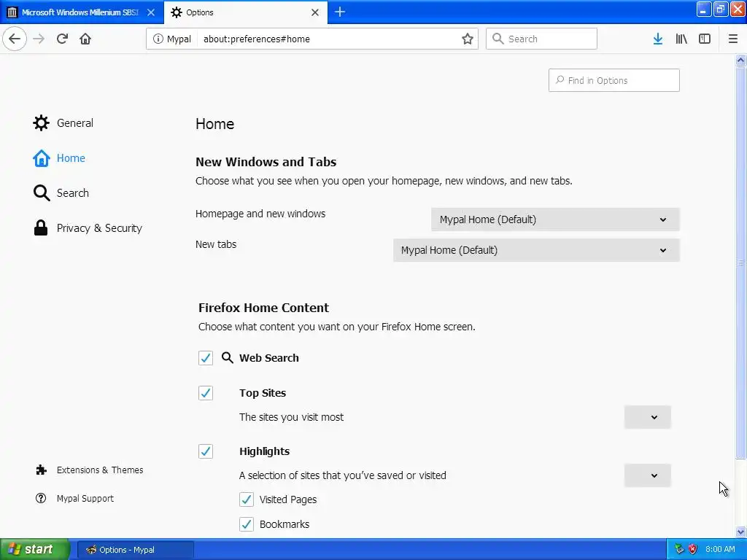Click the Find in Options field

pyautogui.click(x=614, y=80)
